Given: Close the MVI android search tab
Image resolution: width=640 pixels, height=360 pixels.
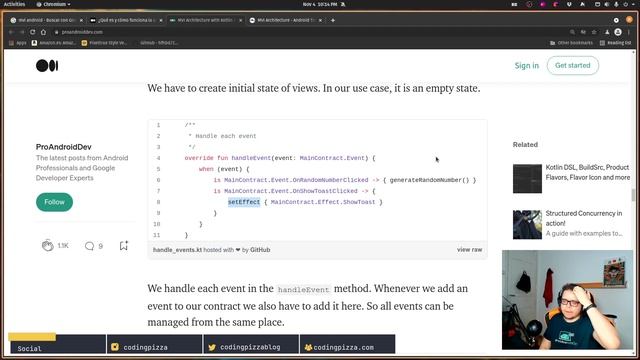Looking at the screenshot, I should tap(81, 20).
